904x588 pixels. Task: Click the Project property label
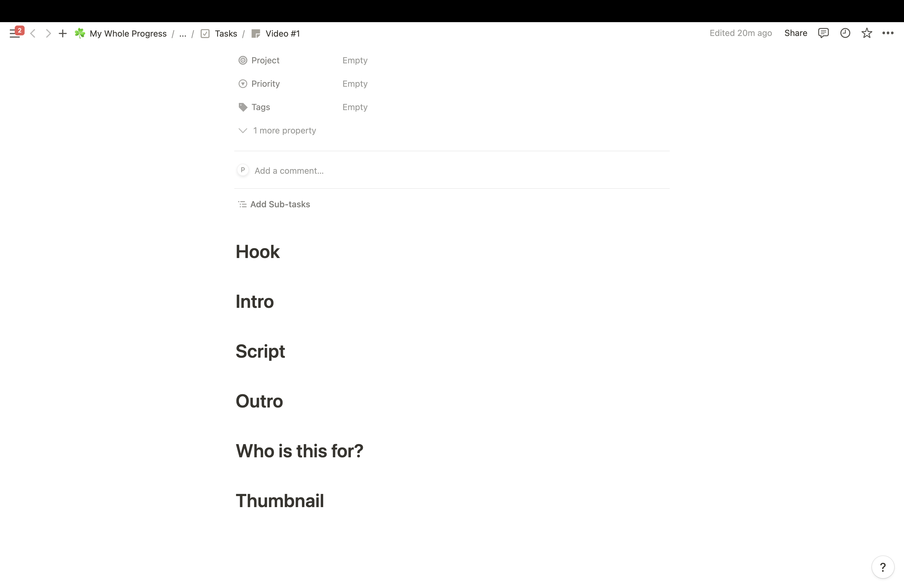pos(265,60)
